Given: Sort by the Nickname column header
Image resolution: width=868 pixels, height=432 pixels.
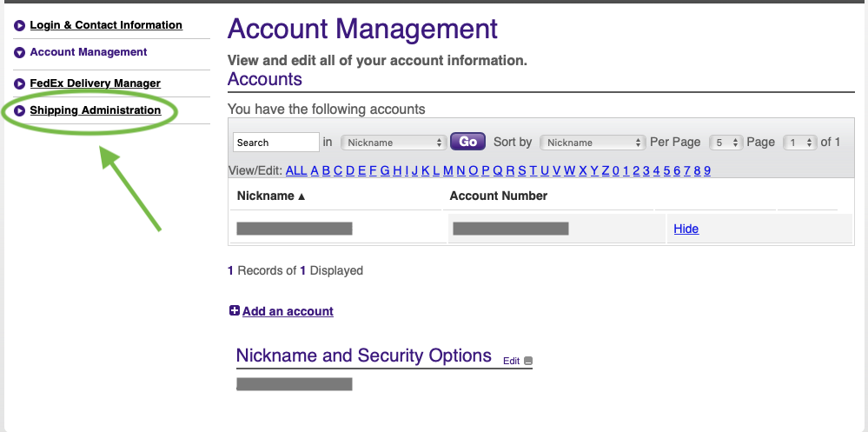Looking at the screenshot, I should coord(271,196).
